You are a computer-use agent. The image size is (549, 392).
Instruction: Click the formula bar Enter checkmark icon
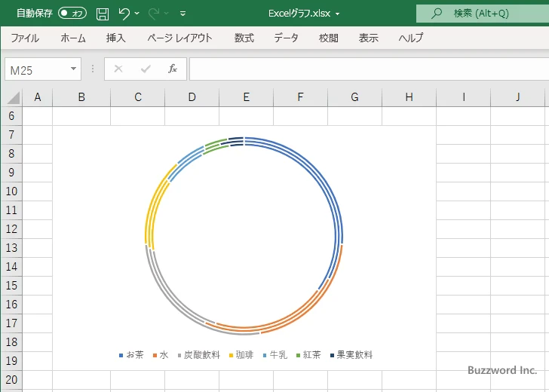click(x=146, y=69)
